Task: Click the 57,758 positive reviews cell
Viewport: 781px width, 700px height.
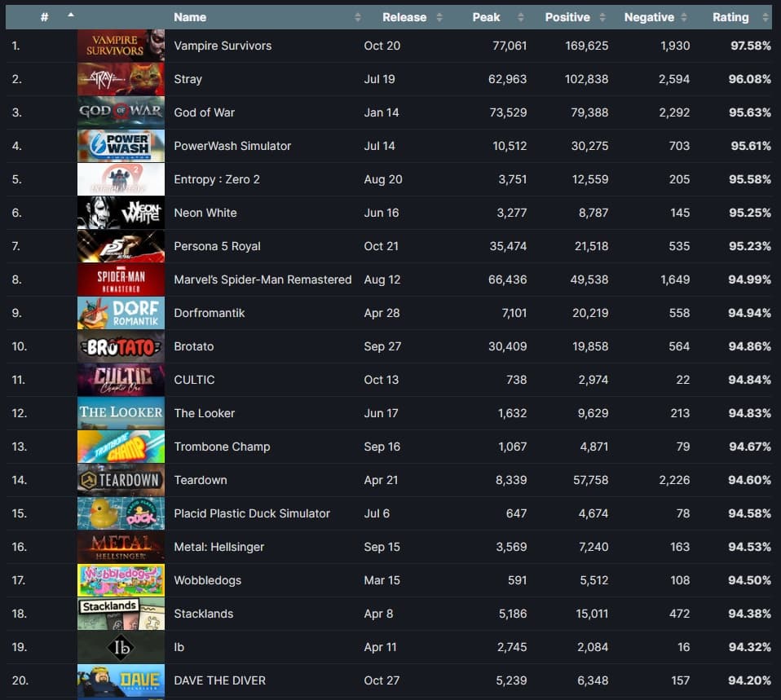Action: pos(590,480)
